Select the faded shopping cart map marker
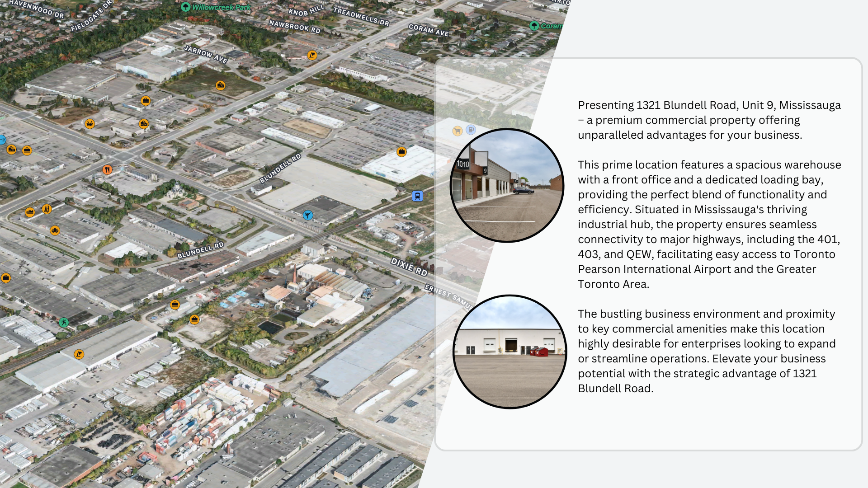868x488 pixels. coord(458,131)
